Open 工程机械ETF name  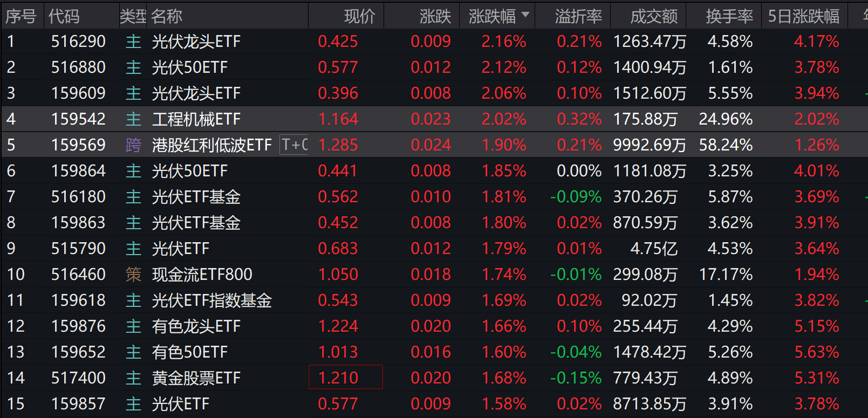(x=196, y=119)
